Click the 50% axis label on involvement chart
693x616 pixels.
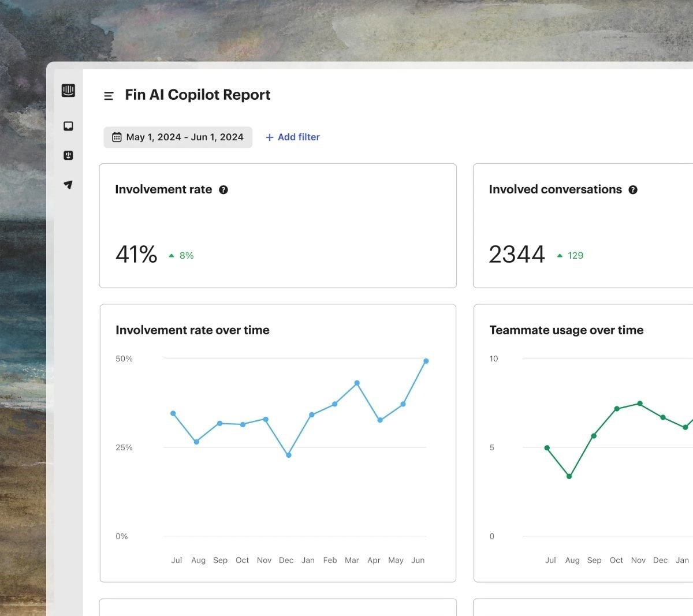point(124,359)
